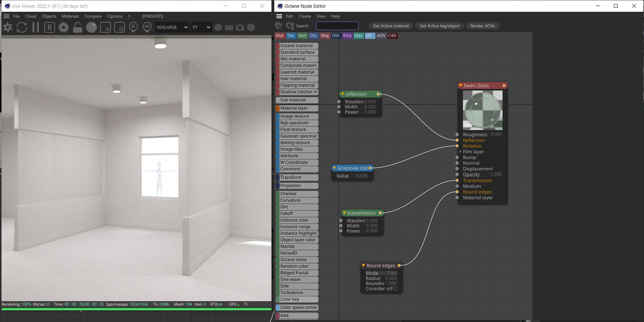Click the circular arrows restart render icon
Screen dimensions: 644x322
pyautogui.click(x=22, y=28)
